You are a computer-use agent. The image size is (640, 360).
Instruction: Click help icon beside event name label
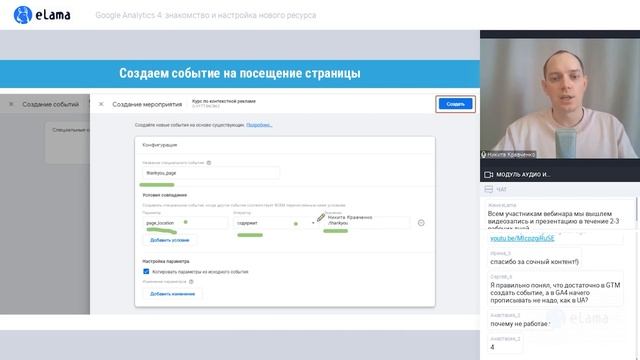pos(209,163)
